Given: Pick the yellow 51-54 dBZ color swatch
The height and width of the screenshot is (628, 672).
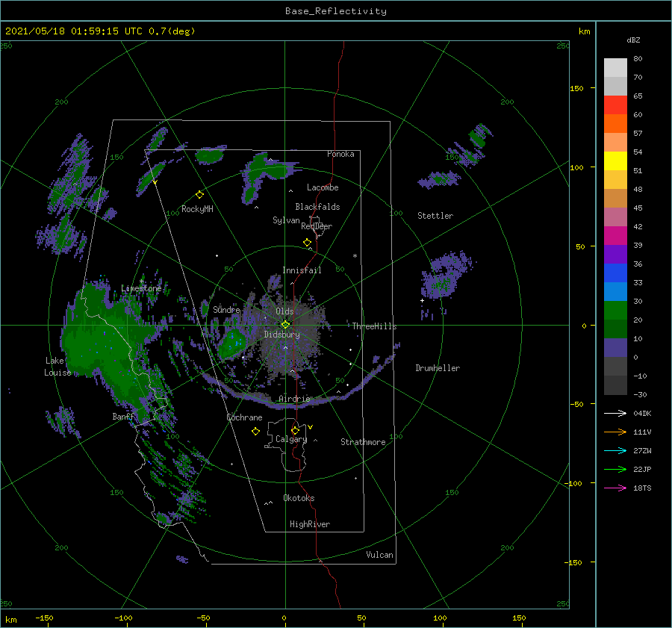Looking at the screenshot, I should (615, 161).
